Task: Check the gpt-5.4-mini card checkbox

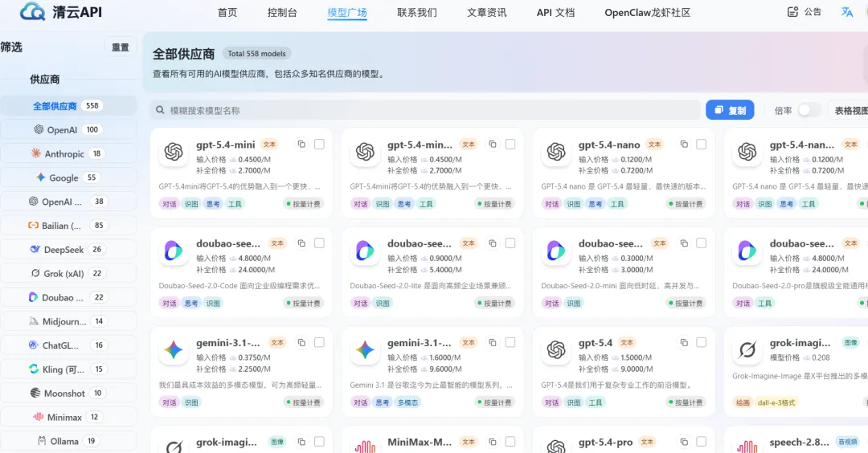Action: pos(319,145)
